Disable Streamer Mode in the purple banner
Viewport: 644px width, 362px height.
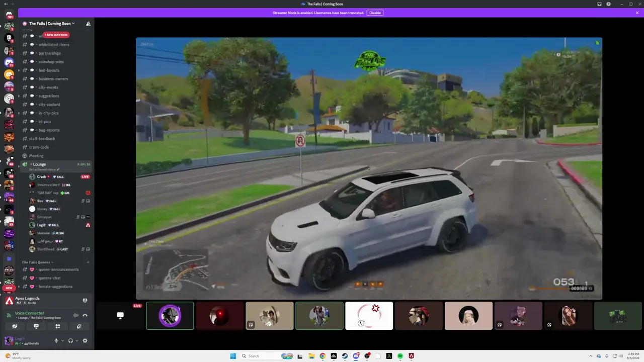click(375, 13)
